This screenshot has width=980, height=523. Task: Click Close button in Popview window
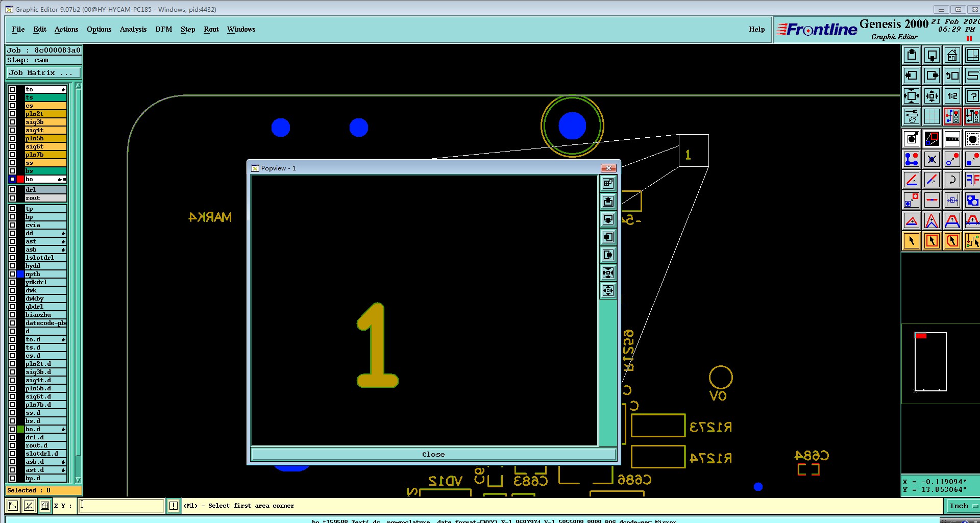pyautogui.click(x=433, y=454)
